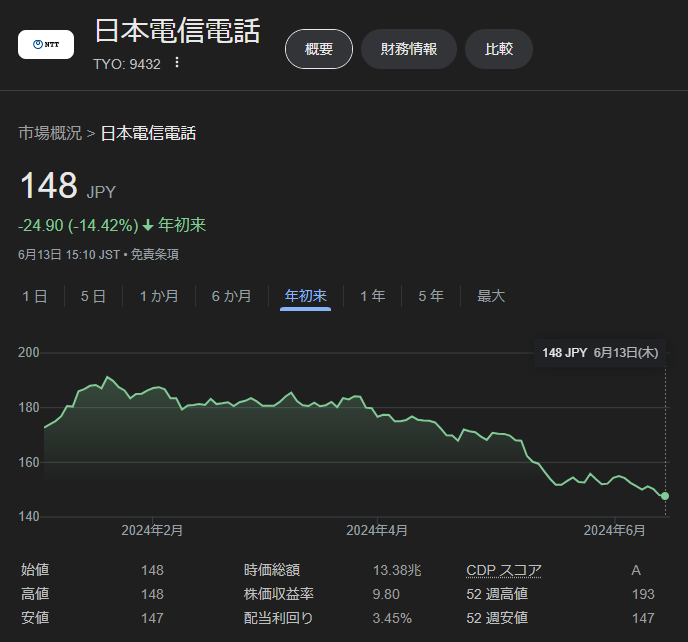This screenshot has height=642, width=688.
Task: Follow the 市場概況 breadcrumb link
Action: [x=50, y=133]
